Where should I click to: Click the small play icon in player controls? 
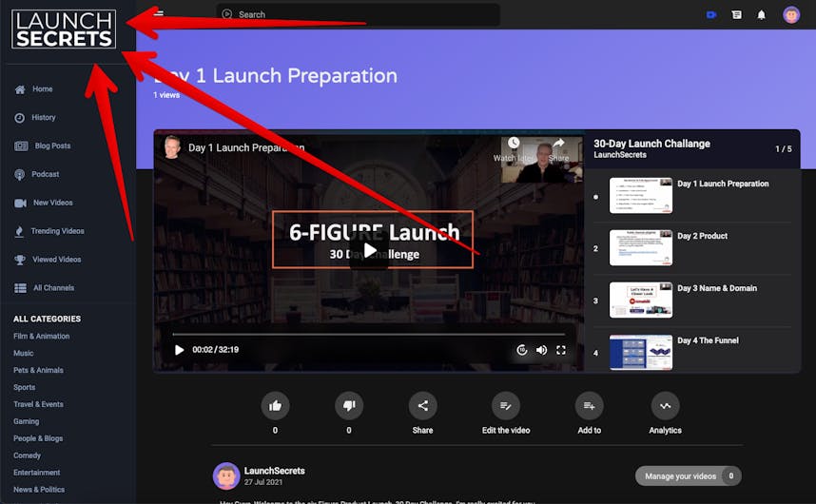[x=179, y=350]
